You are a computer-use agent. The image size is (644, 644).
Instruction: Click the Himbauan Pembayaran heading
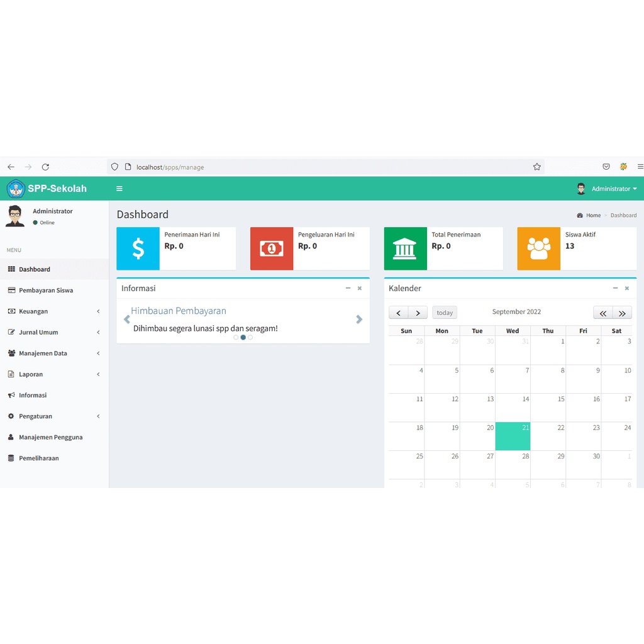tap(178, 311)
